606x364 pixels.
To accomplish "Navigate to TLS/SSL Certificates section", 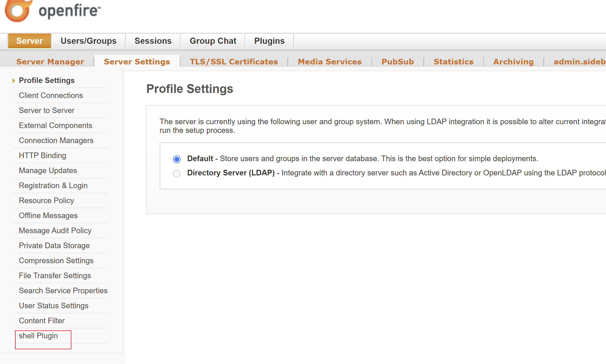I will click(234, 61).
